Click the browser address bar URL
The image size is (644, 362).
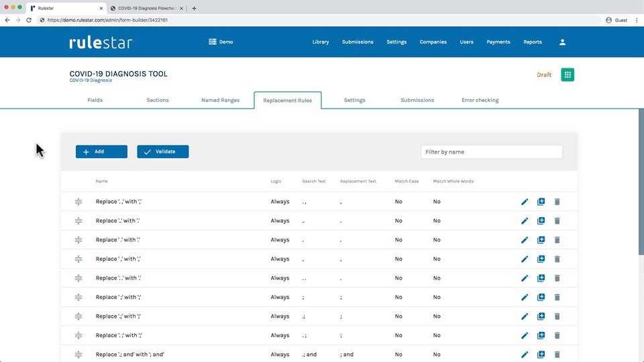pos(107,19)
